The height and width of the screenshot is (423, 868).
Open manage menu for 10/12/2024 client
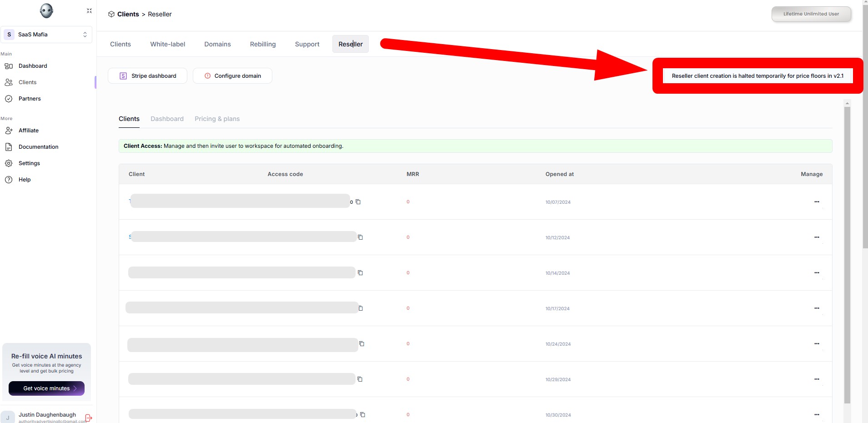point(817,237)
